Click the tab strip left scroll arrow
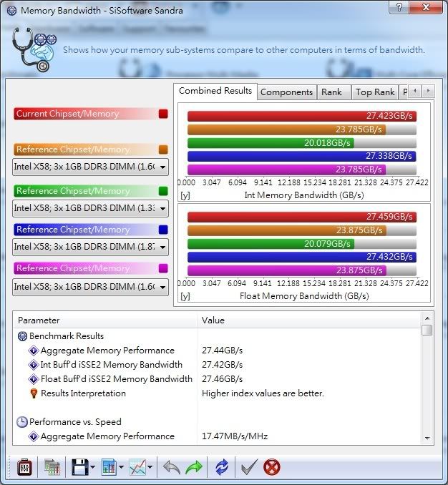 pos(415,91)
